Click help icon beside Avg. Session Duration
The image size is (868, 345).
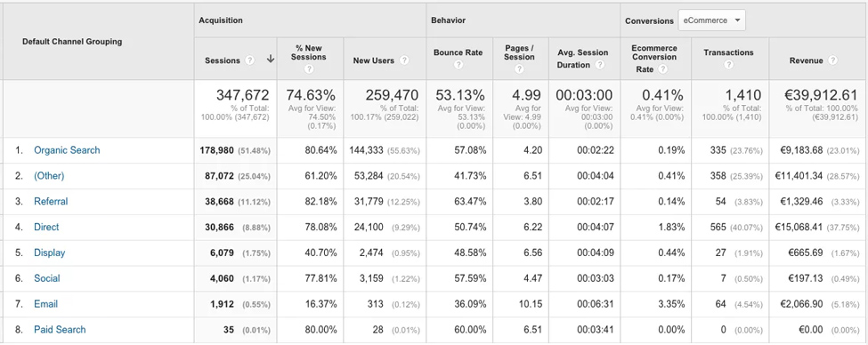click(x=599, y=65)
